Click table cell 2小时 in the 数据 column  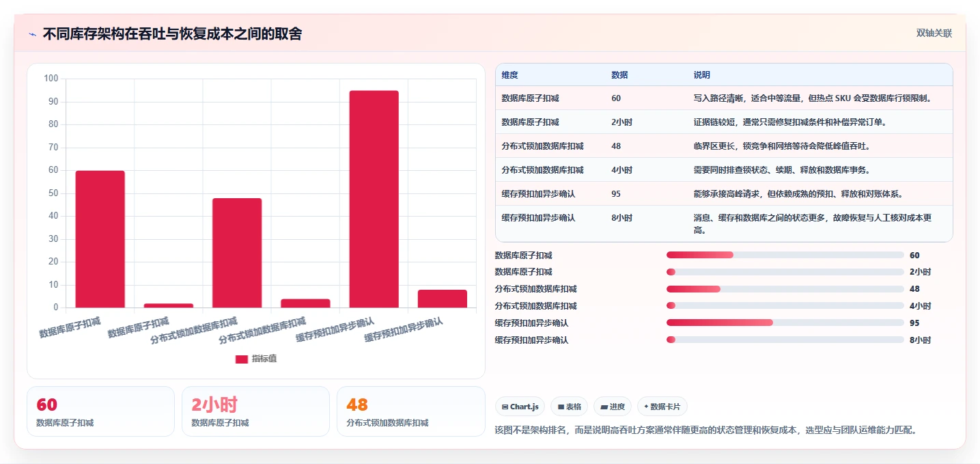coord(621,122)
